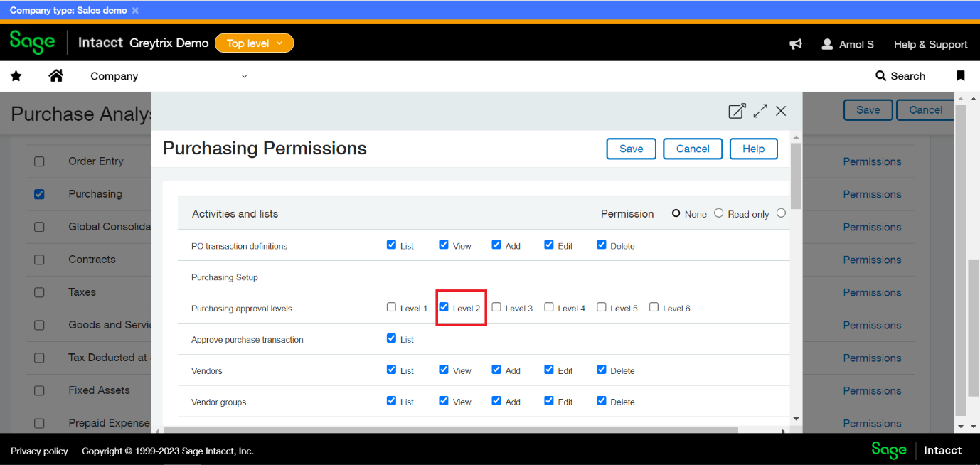This screenshot has width=980, height=465.
Task: Check the Fixed Assets module checkbox
Action: [39, 390]
